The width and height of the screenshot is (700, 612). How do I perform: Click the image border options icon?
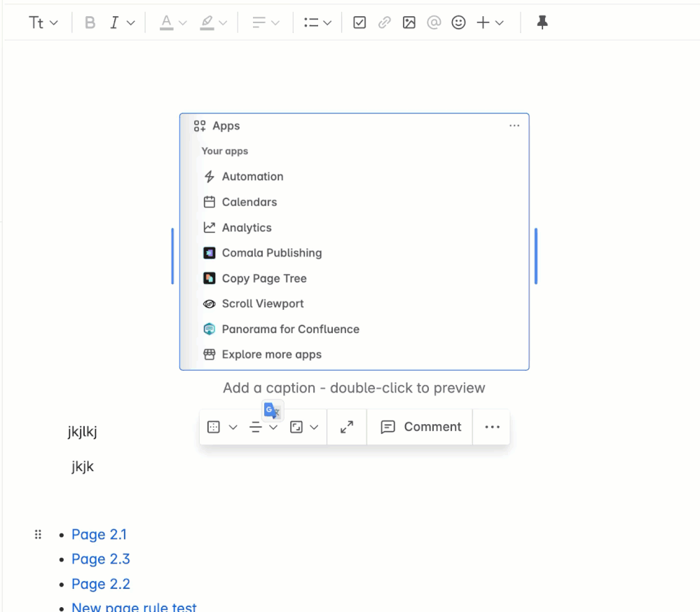pos(214,427)
